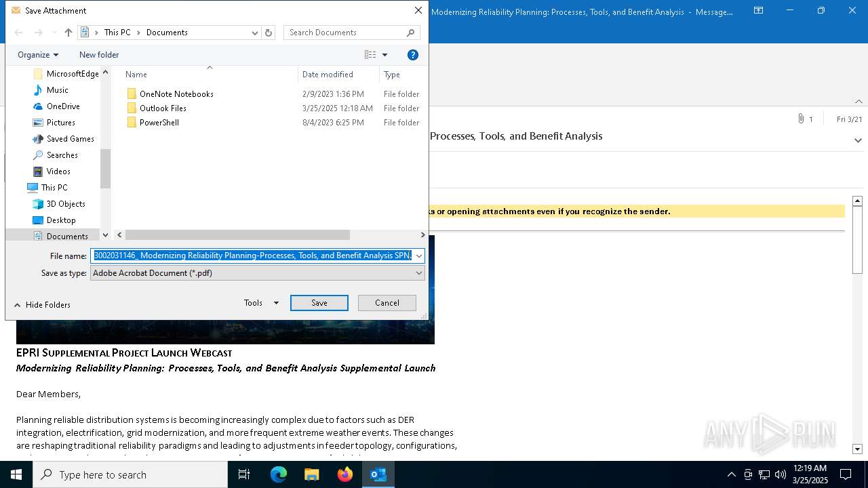This screenshot has height=488, width=868.
Task: Open the Ribbon Display Options icon in Outlook
Action: pyautogui.click(x=759, y=11)
